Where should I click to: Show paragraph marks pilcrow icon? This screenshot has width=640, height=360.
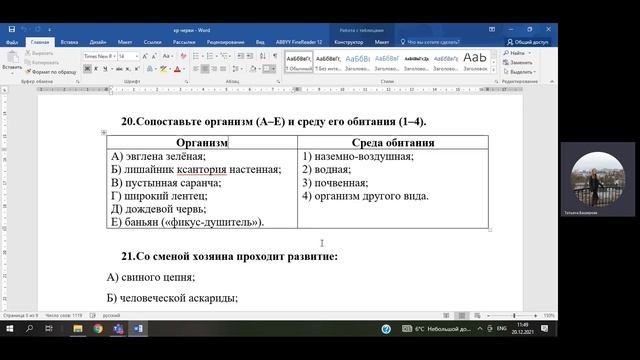click(275, 56)
